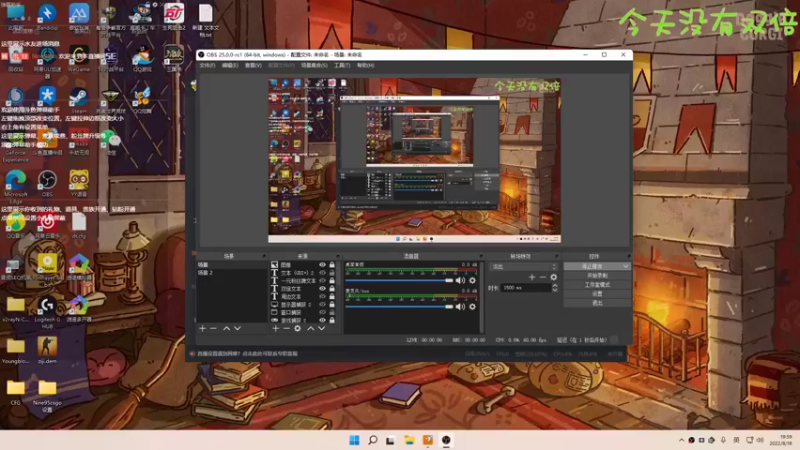Move the selected scene up

tap(227, 329)
